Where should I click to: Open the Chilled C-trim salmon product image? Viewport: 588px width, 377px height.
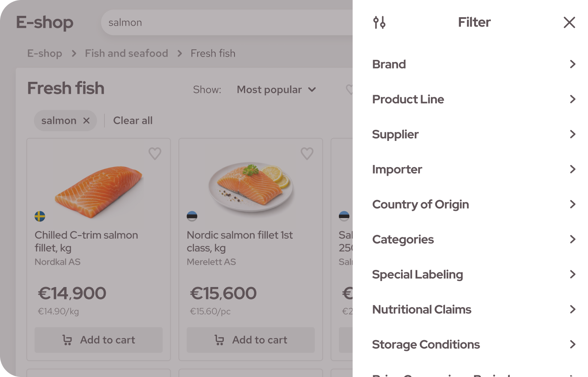[99, 186]
